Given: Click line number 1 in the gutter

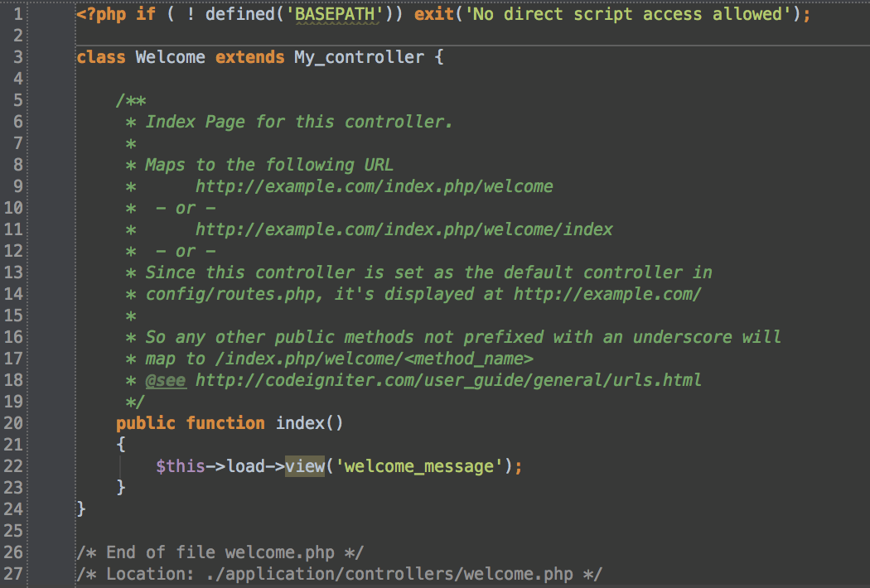Looking at the screenshot, I should pyautogui.click(x=17, y=14).
